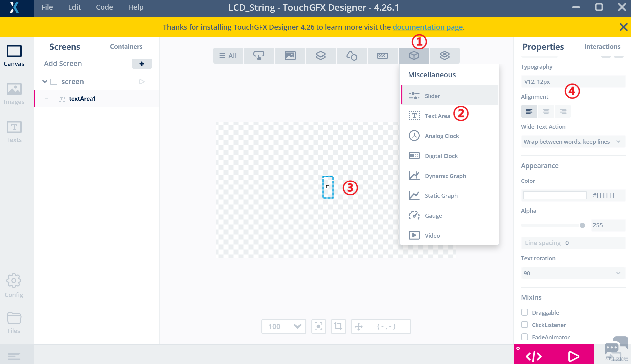
Task: Click the #FFFFFF hex color field
Action: pos(604,195)
